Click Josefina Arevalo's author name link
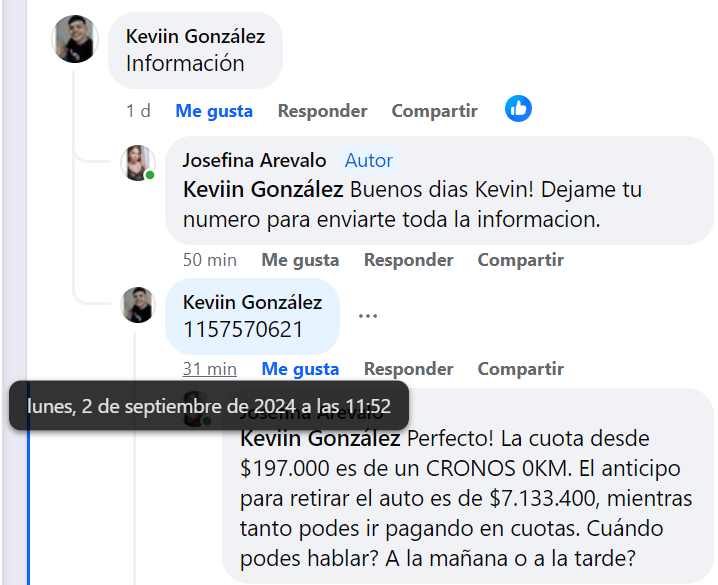 pos(255,160)
